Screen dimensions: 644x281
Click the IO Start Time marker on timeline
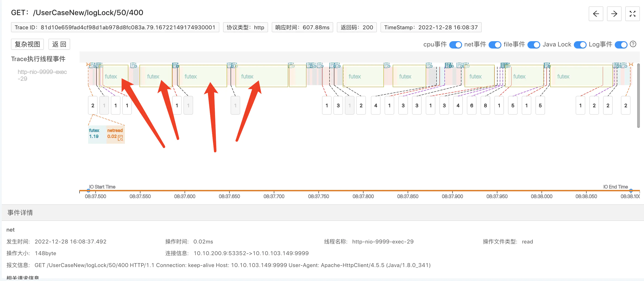[x=88, y=190]
